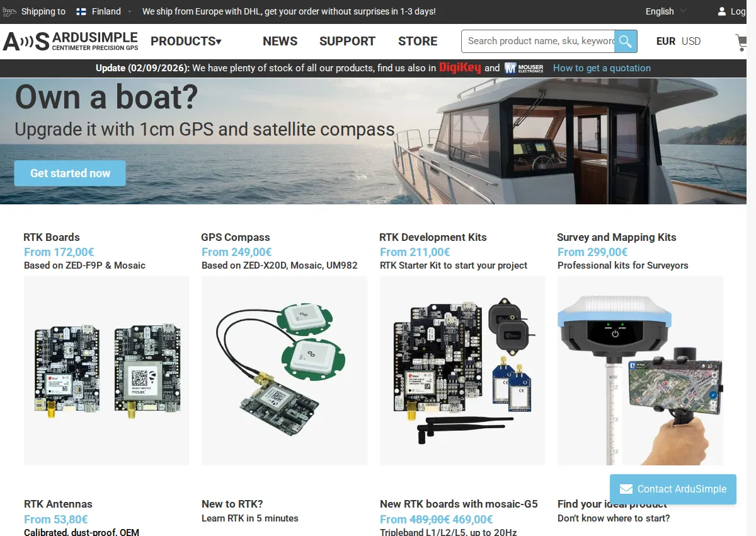Open the shopping cart icon
The image size is (756, 536).
point(742,42)
